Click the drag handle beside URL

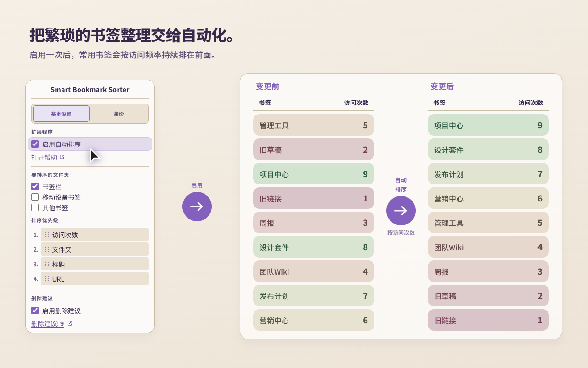[47, 279]
